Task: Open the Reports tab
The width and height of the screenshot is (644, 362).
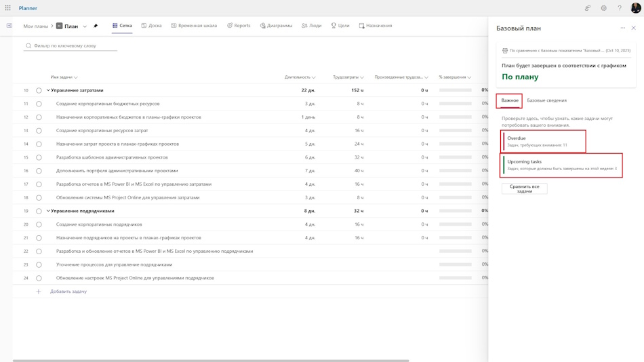Action: click(x=239, y=26)
